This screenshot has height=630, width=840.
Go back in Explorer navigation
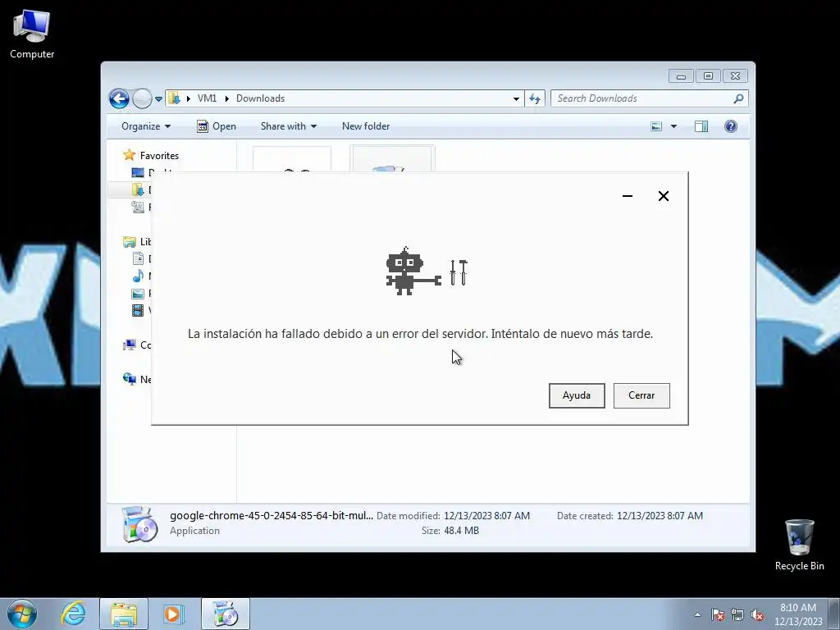(x=120, y=98)
